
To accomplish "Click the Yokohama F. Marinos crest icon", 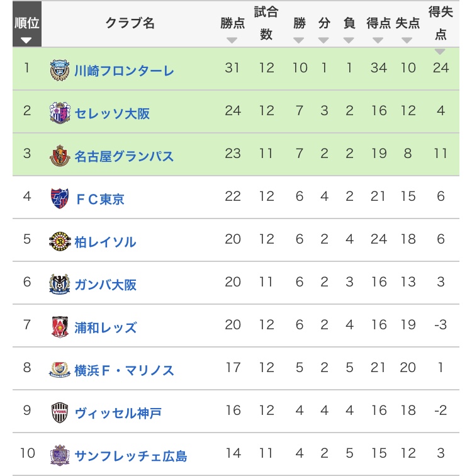I will pyautogui.click(x=60, y=370).
